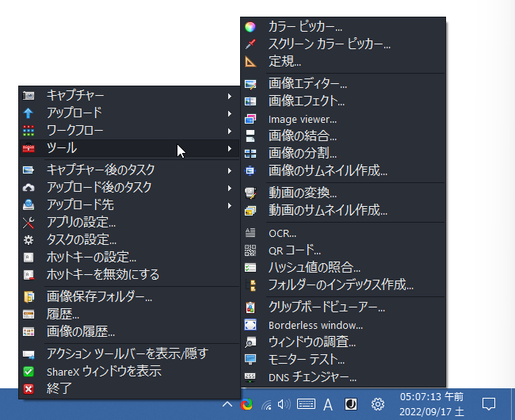
Task: Click the folder icon for 画像保存フォルダー
Action: (29, 296)
